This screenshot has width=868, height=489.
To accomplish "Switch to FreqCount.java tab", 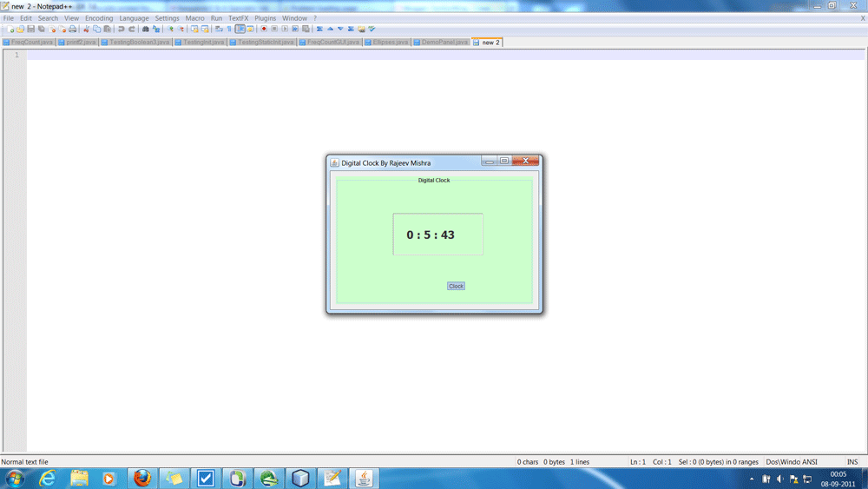I will click(29, 42).
